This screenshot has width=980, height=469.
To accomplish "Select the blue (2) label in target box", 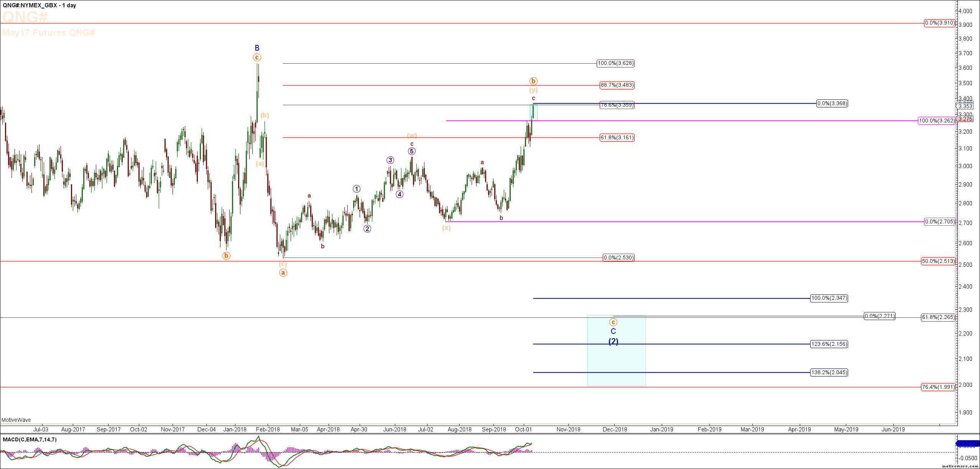I will click(x=613, y=341).
